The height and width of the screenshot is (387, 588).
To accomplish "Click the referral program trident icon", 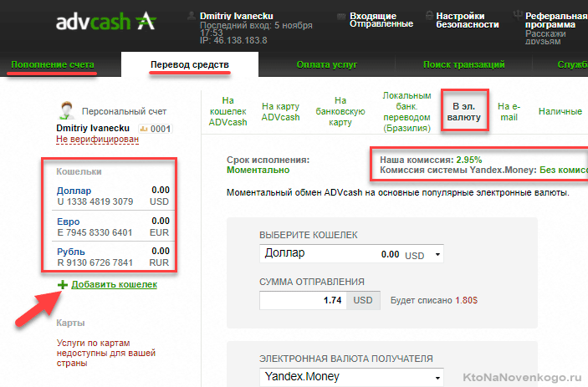I will [x=518, y=15].
